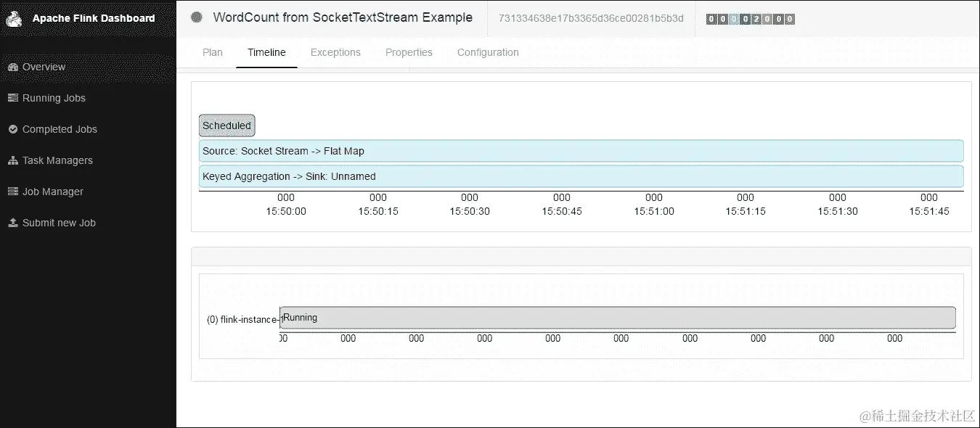Click the Submit new Job upload icon
Viewport: 980px width, 428px height.
pos(12,223)
